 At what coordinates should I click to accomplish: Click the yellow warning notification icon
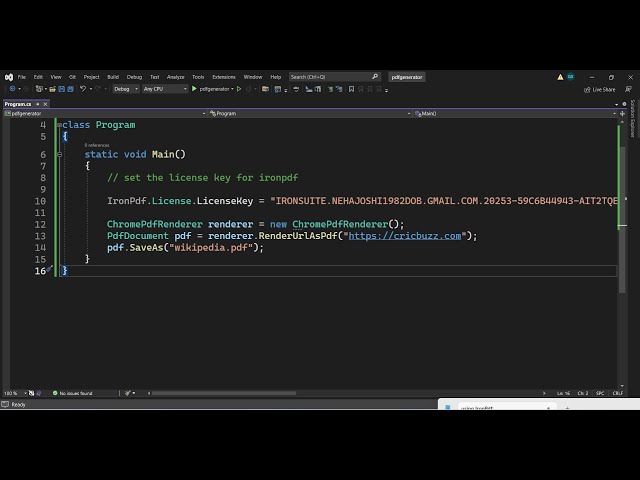561,77
